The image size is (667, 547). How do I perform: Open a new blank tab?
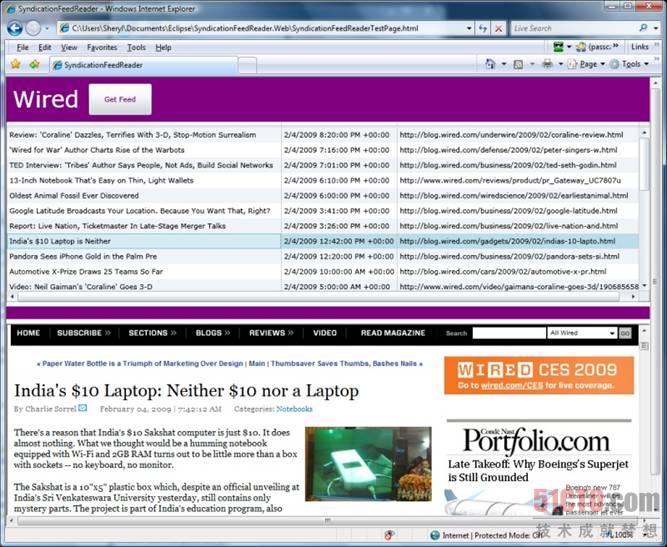(248, 66)
